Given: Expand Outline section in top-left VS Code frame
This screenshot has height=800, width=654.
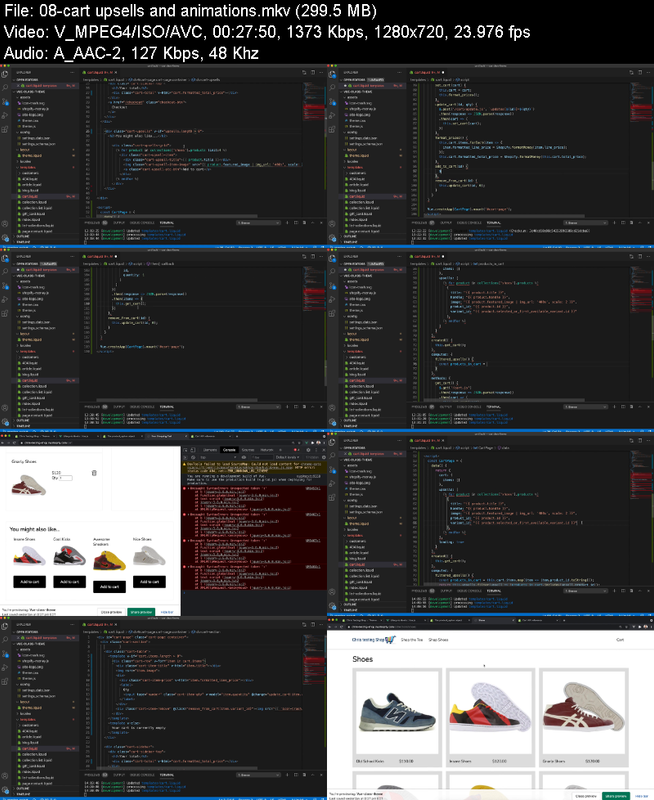Looking at the screenshot, I should tap(21, 236).
